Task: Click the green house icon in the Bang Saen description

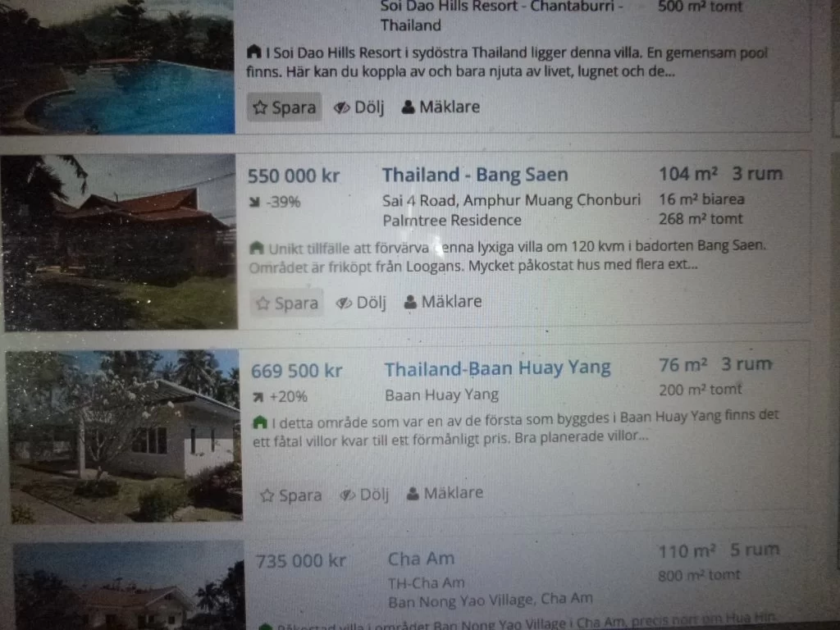Action: pos(257,248)
